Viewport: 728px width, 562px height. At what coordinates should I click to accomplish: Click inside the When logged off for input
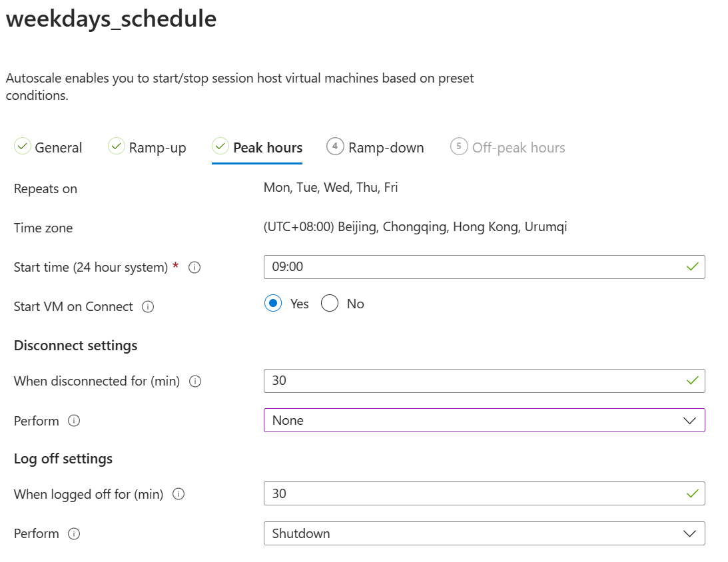[400, 493]
